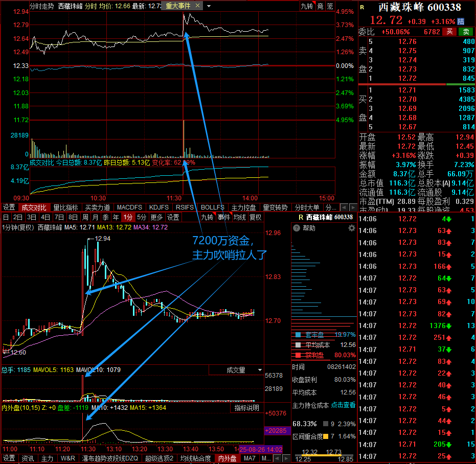Click the 12.94 high price label on K-line
The image size is (476, 464).
click(103, 239)
